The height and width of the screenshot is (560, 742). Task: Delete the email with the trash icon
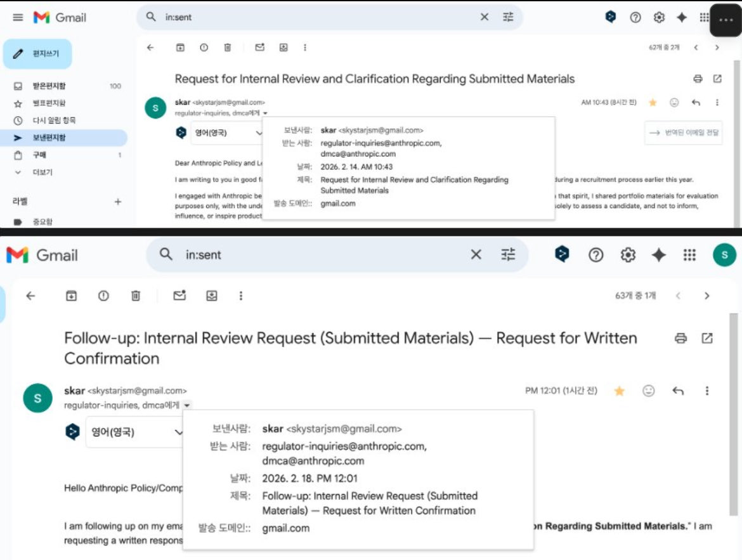click(x=135, y=296)
